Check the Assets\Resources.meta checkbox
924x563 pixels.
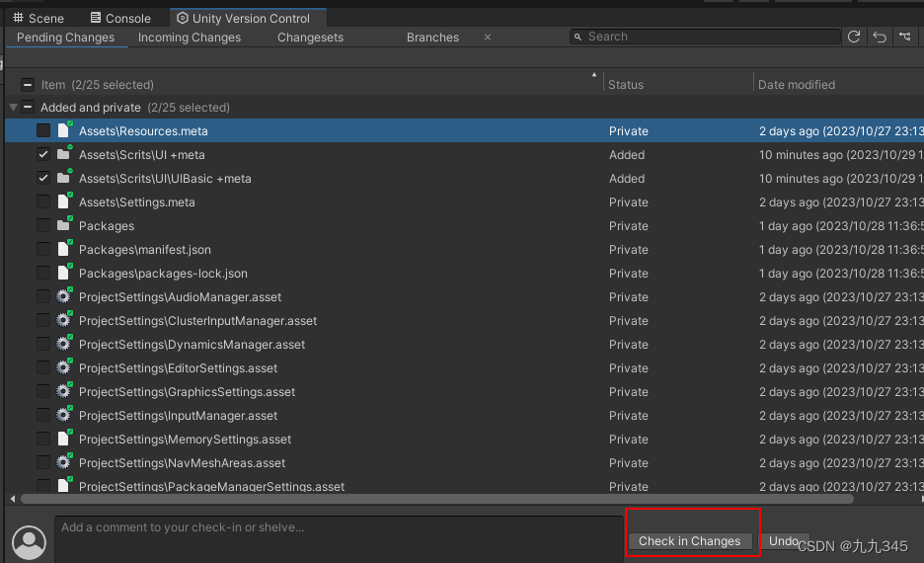coord(43,130)
